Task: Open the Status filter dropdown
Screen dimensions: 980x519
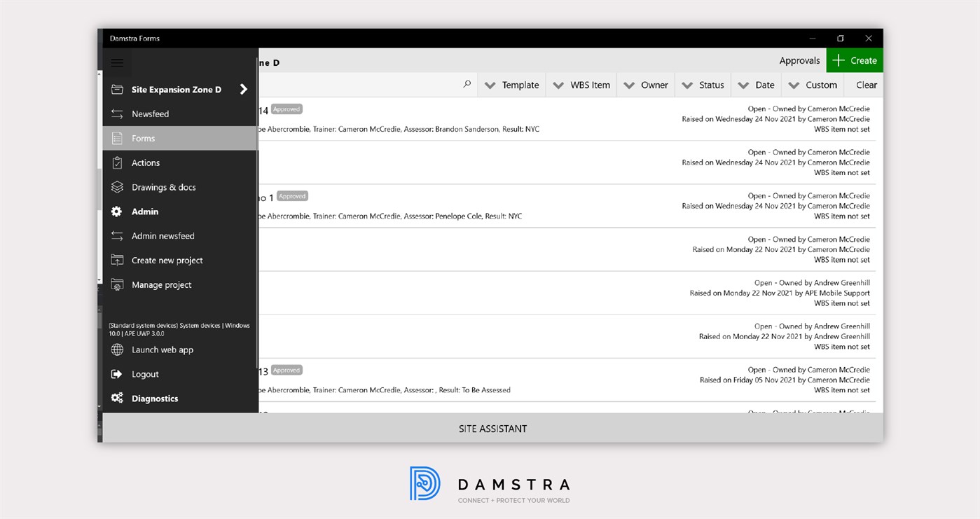Action: click(x=703, y=85)
